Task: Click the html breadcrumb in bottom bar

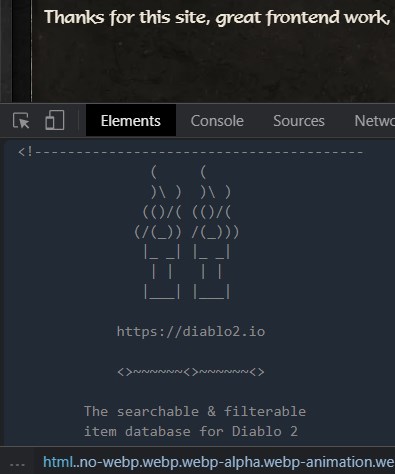Action: 58,462
